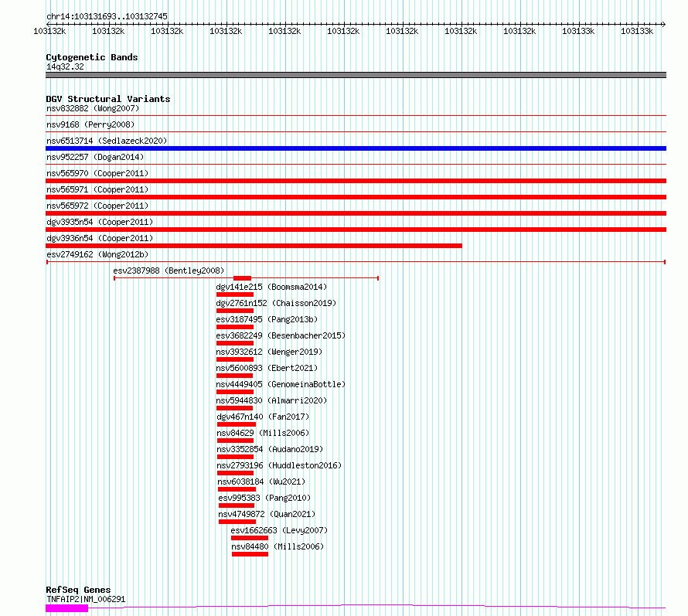
Task: Open the nsv84629 (Mills2006) label
Action: coord(263,433)
